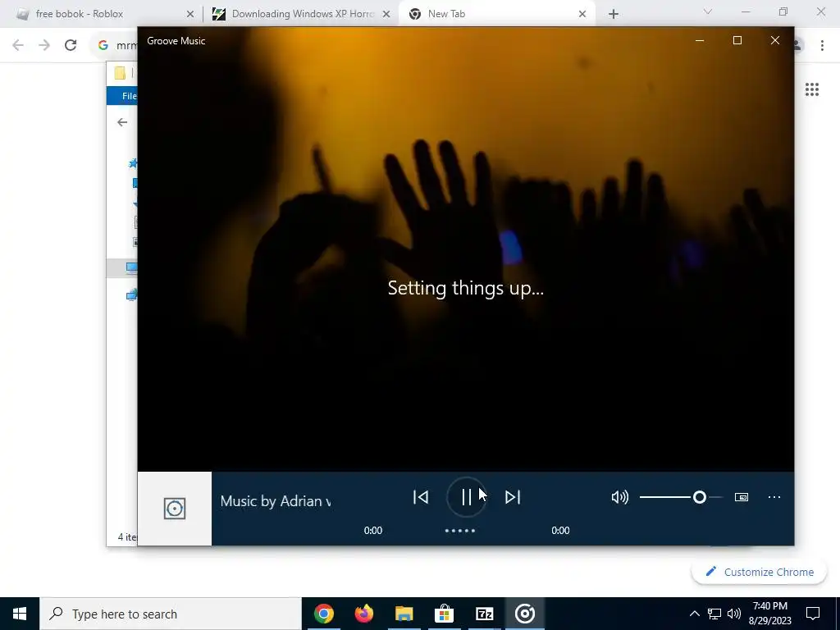Skip to previous track in Groove Music
Viewport: 840px width, 630px height.
(x=421, y=497)
